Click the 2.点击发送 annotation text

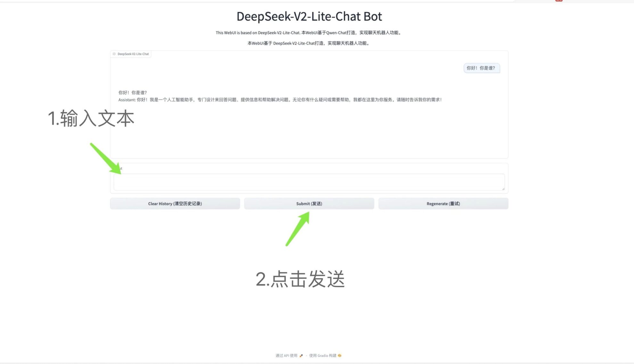pyautogui.click(x=300, y=279)
